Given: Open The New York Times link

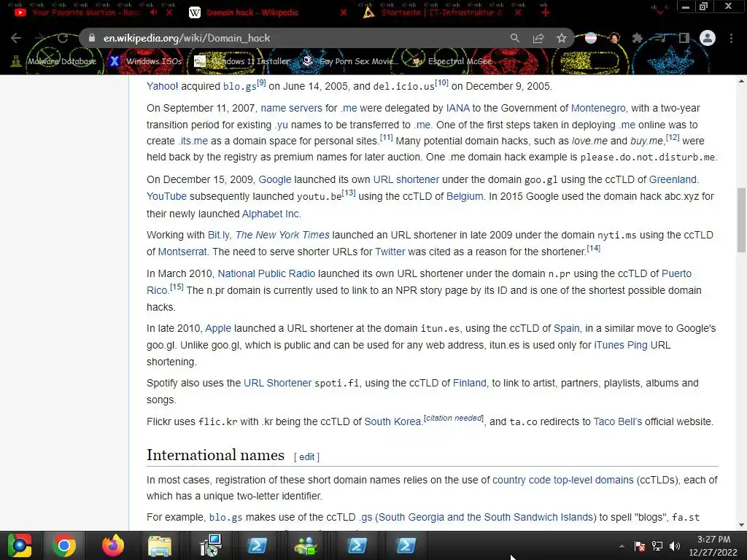Looking at the screenshot, I should click(x=282, y=235).
